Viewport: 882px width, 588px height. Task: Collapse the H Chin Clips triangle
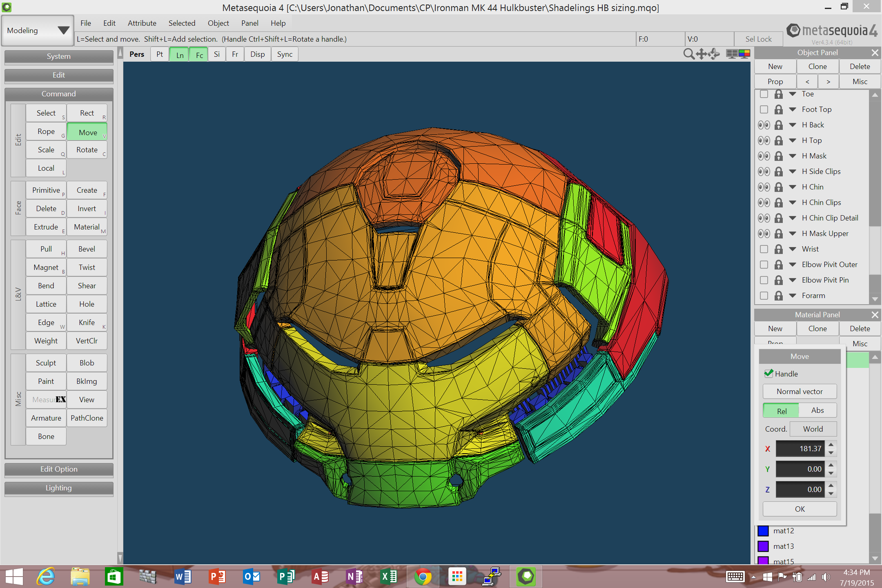pyautogui.click(x=793, y=203)
